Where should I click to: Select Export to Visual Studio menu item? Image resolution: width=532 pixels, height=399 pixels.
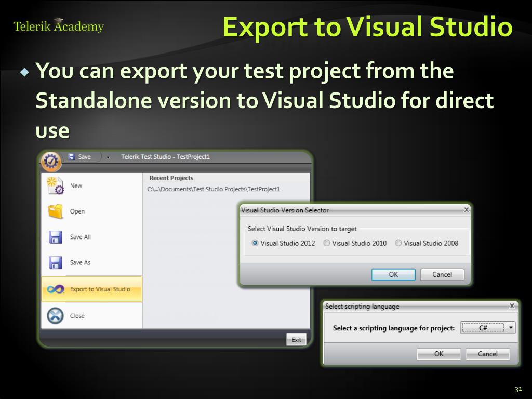[91, 289]
